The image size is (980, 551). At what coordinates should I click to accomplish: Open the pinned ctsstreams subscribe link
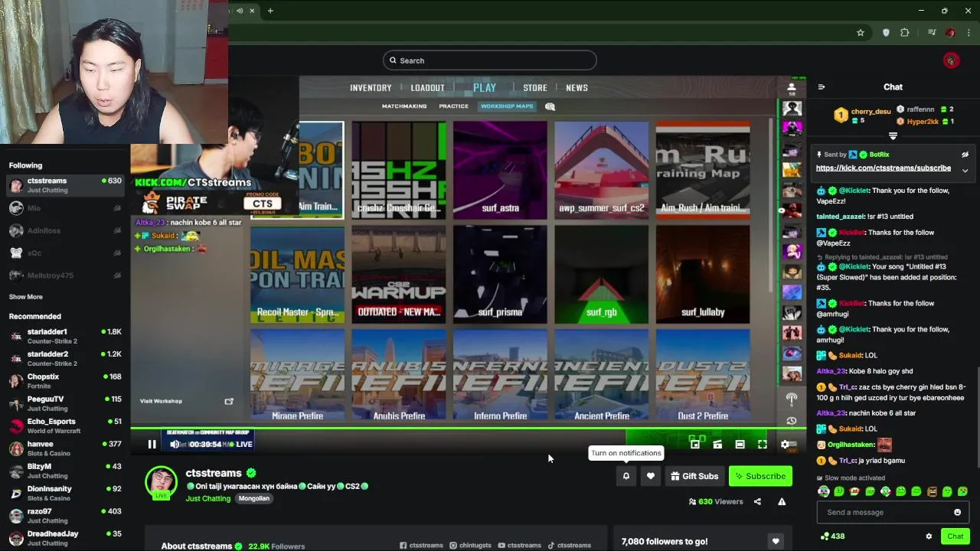click(883, 168)
